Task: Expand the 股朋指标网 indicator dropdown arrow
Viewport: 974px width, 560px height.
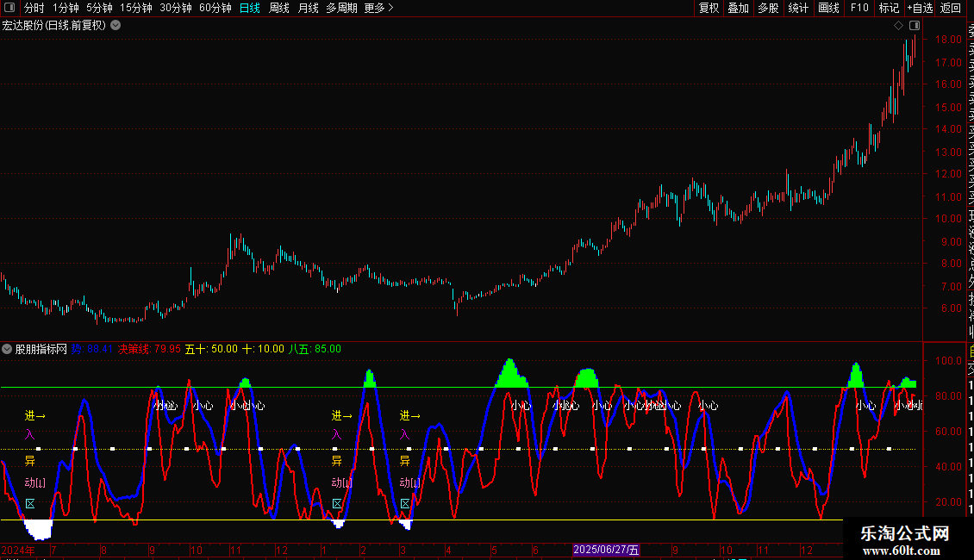Action: click(8, 349)
